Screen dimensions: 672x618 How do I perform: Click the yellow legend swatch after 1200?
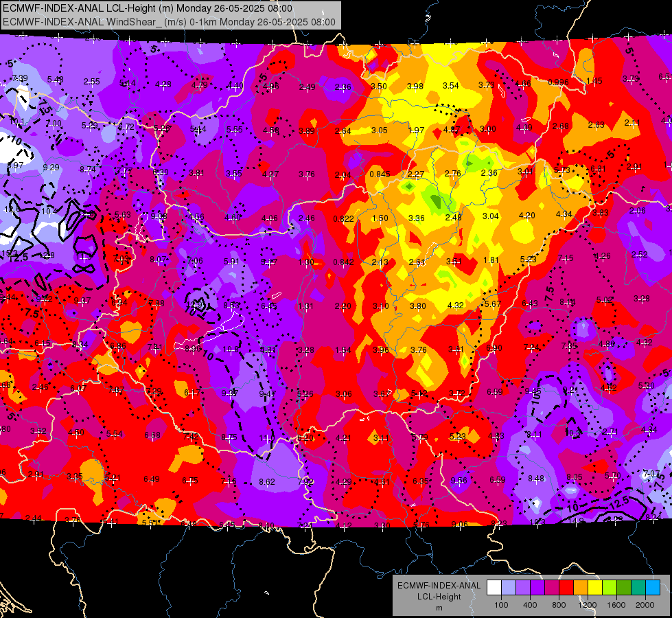click(595, 587)
